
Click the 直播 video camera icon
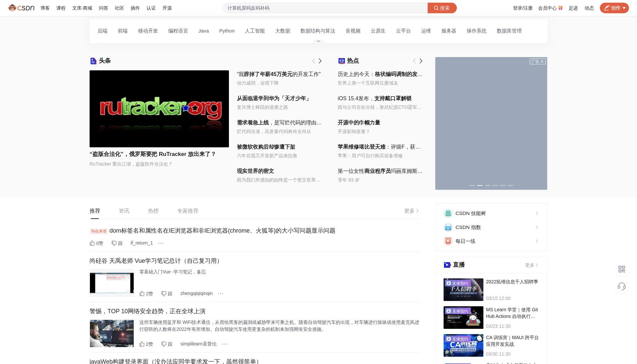coord(447,265)
